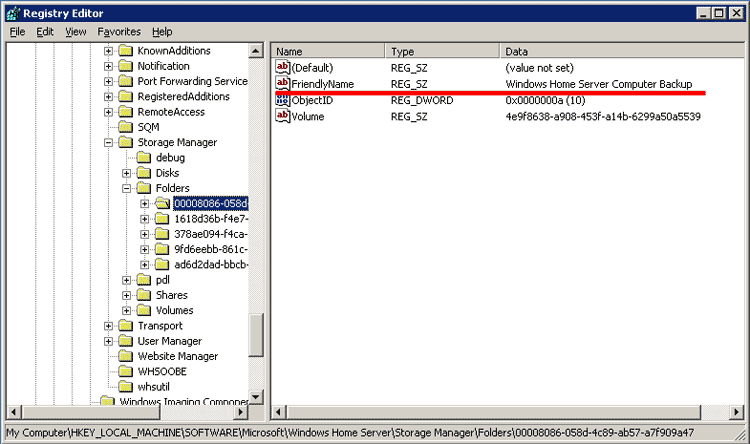Click the "Windows Home Server Computer Backup" data cell

[x=599, y=84]
